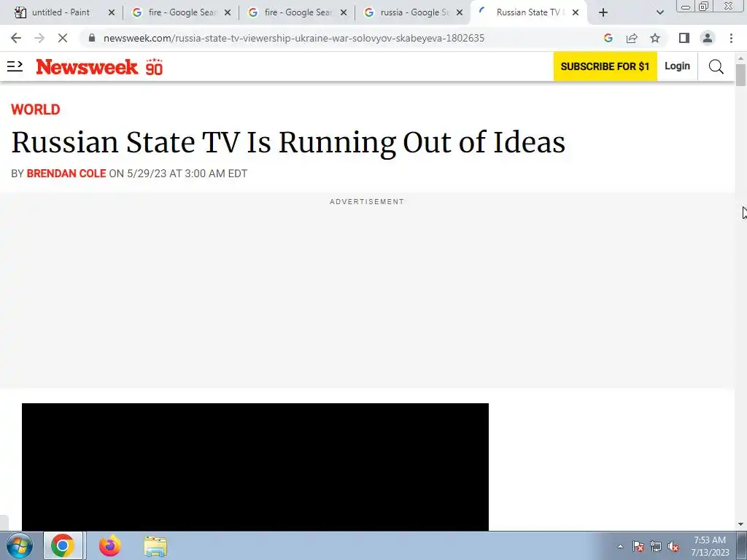Open Action Center flag icon

point(638,546)
